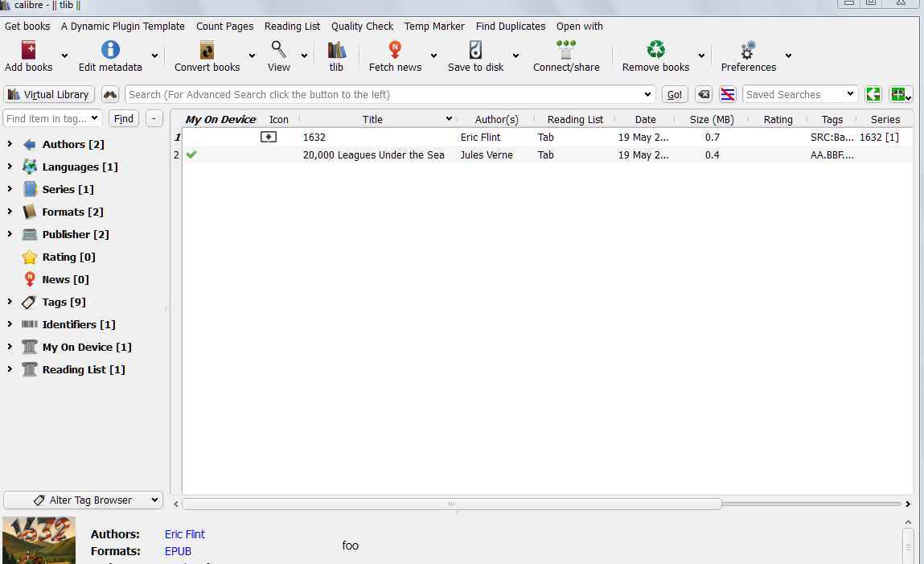Click the tlib library icon

click(336, 50)
